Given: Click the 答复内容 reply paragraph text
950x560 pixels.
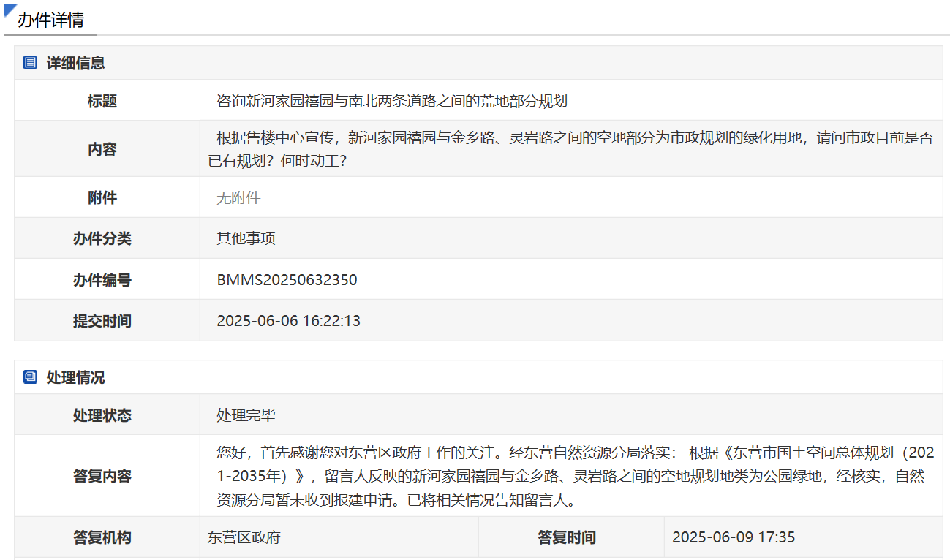Looking at the screenshot, I should pyautogui.click(x=570, y=477).
